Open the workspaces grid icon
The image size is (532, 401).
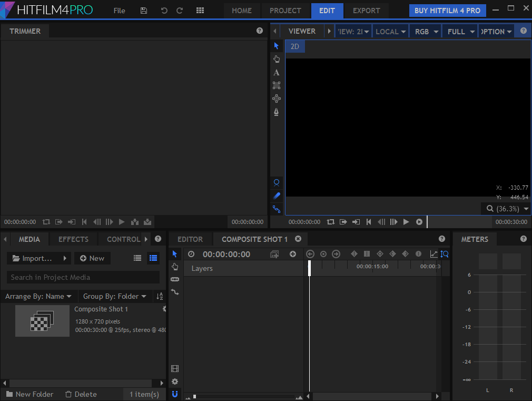(200, 11)
